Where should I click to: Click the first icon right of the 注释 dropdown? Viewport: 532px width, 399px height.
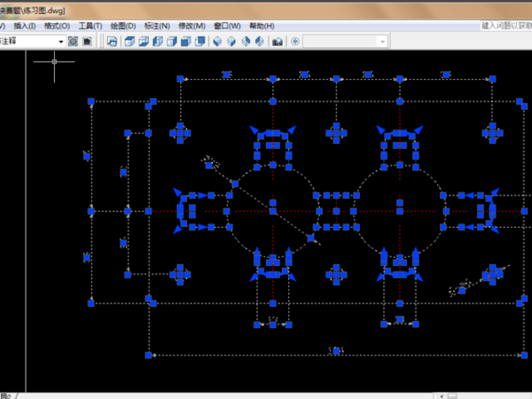coord(74,42)
